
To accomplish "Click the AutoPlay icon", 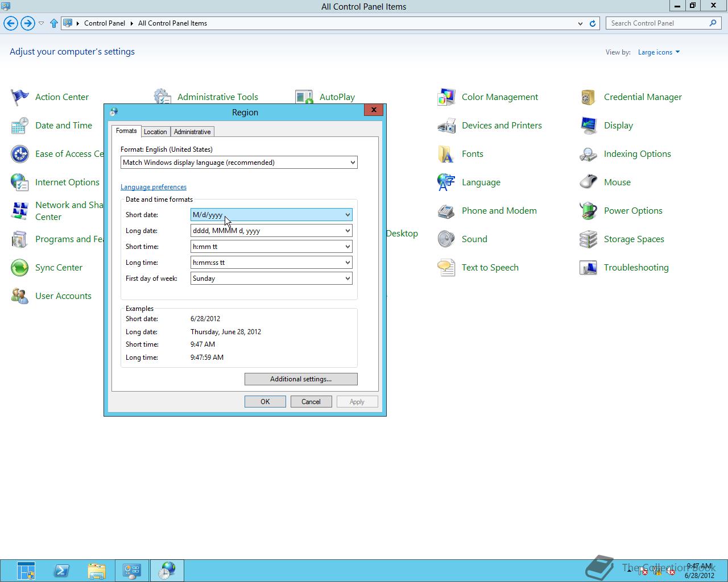I will click(304, 97).
